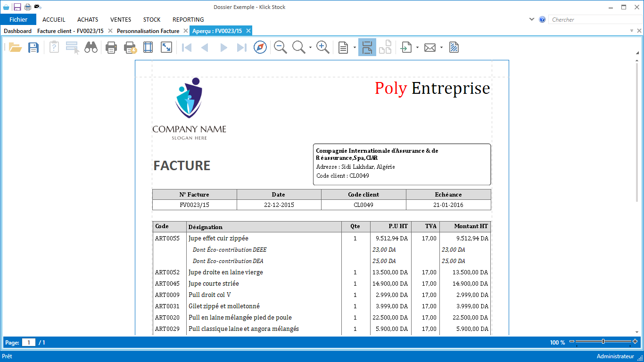Click the zoom slider handle in status bar
Screen dimensions: 644x362
603,341
